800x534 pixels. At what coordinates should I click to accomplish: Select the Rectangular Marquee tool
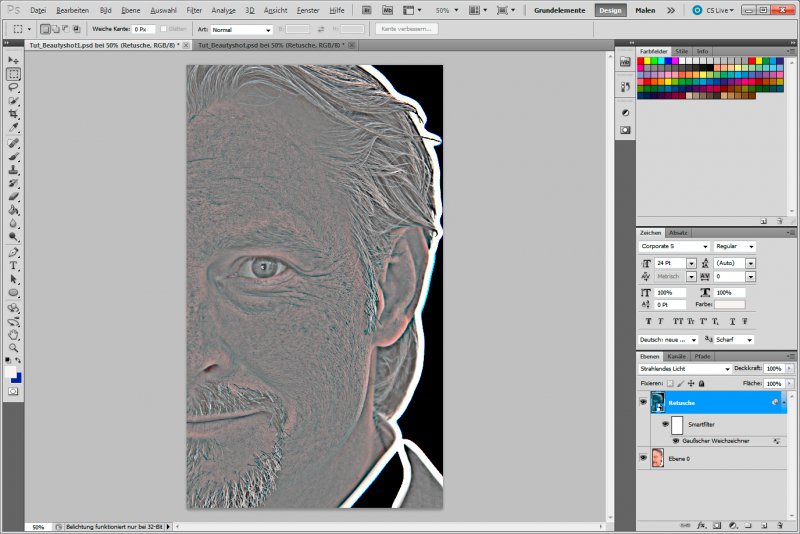[13, 74]
